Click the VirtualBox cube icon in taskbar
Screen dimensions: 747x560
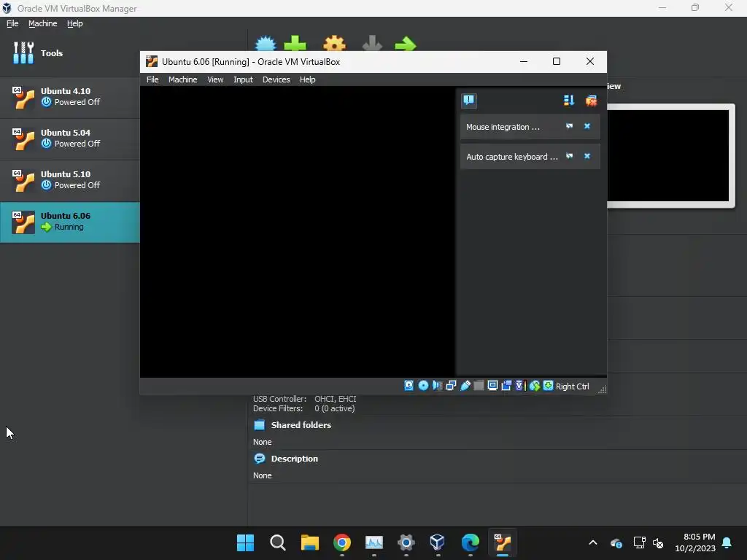coord(438,542)
